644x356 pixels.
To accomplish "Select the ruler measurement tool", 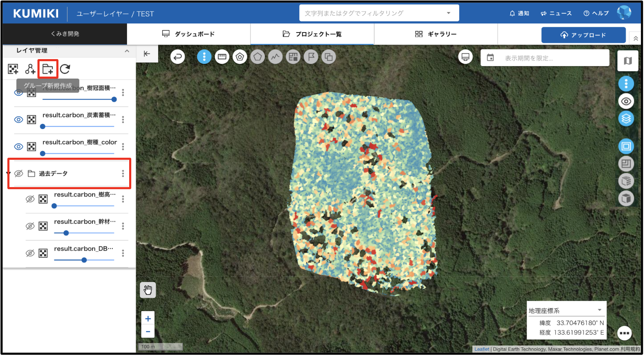I will pyautogui.click(x=222, y=57).
